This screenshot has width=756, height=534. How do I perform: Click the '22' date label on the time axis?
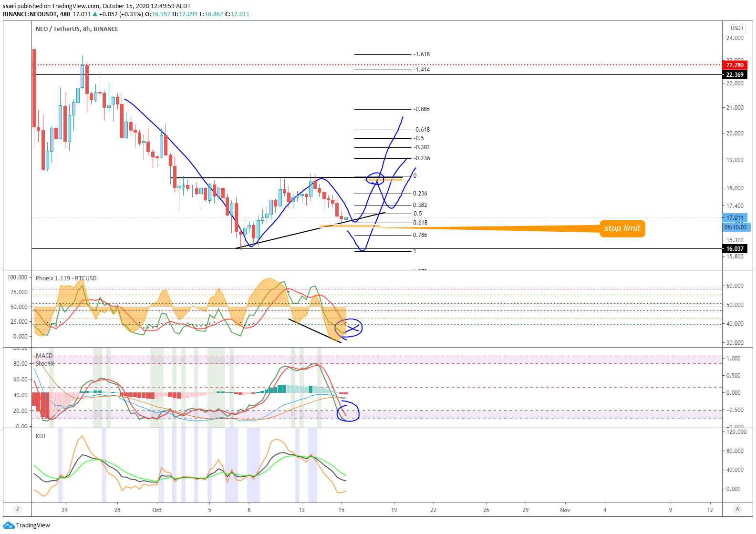pos(433,510)
